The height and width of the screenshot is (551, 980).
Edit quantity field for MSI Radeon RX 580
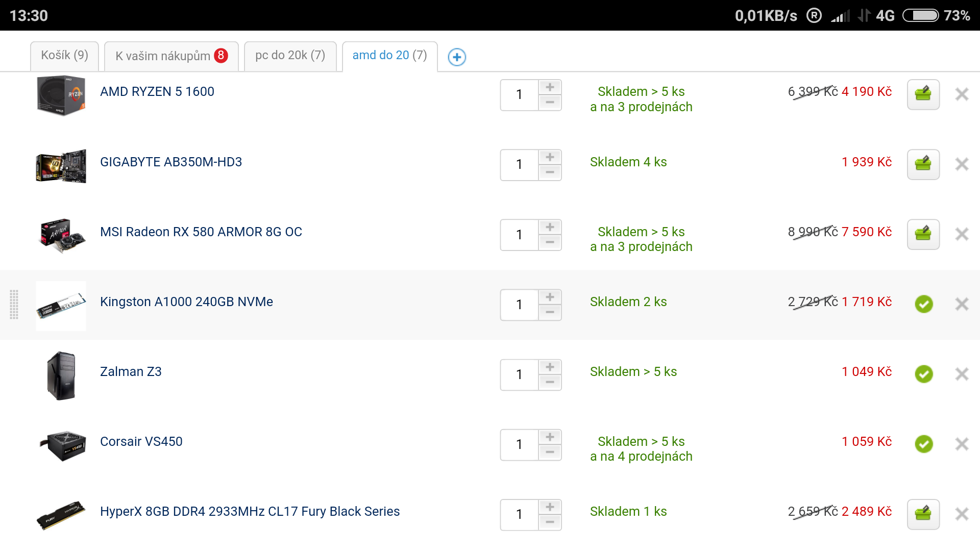tap(520, 235)
